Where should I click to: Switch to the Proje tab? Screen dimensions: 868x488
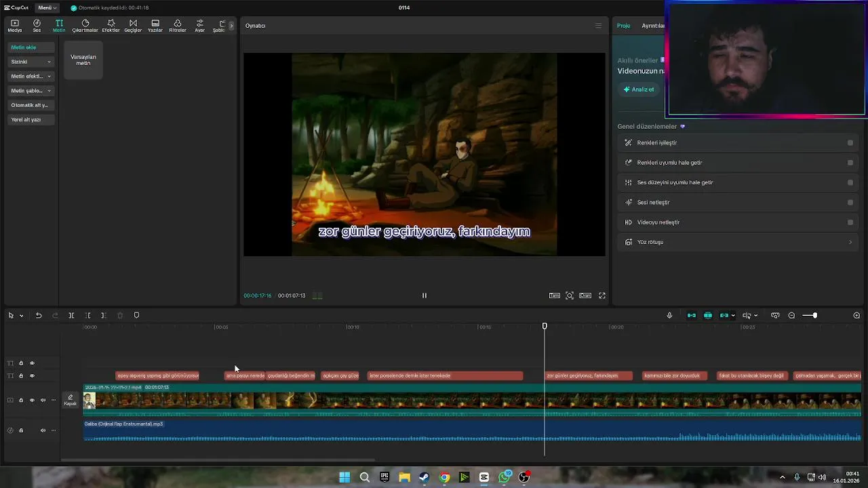(x=623, y=26)
